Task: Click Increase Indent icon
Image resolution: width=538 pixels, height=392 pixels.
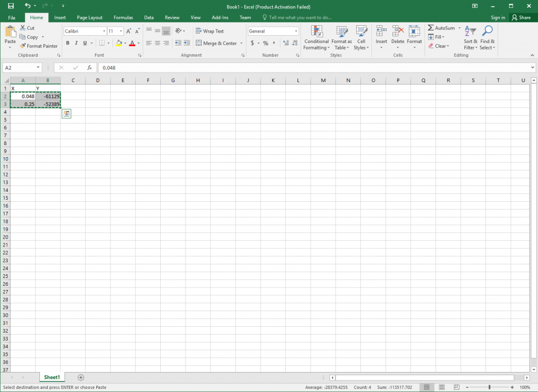Action: [x=187, y=43]
